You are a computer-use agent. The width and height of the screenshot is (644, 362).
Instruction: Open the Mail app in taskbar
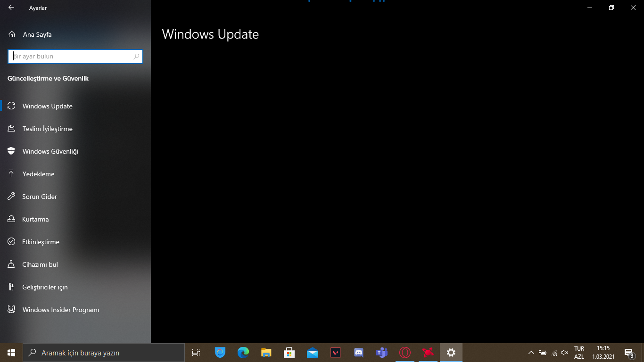(x=313, y=353)
